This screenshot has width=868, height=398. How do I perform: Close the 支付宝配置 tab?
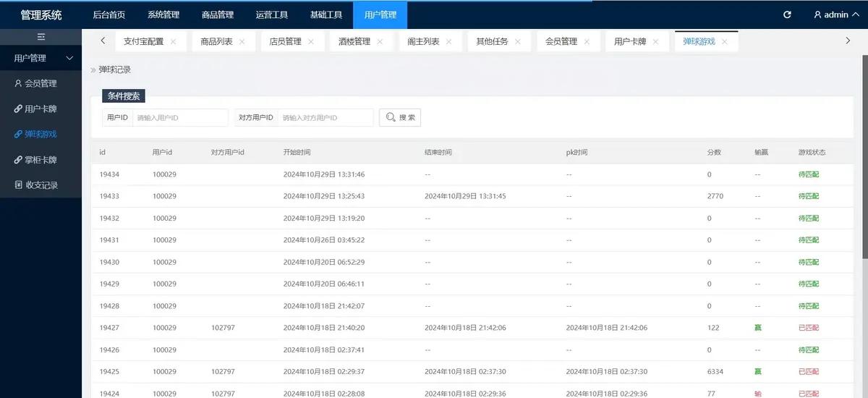click(x=174, y=42)
